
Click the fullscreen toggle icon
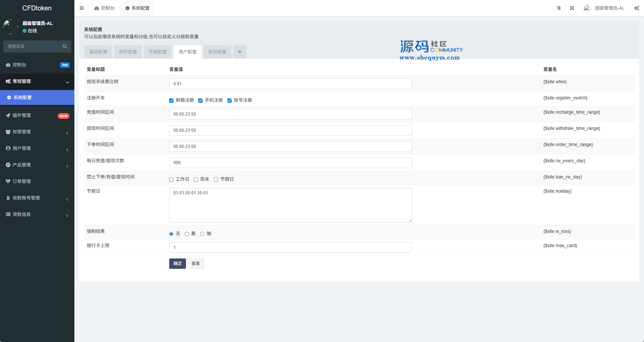[572, 8]
